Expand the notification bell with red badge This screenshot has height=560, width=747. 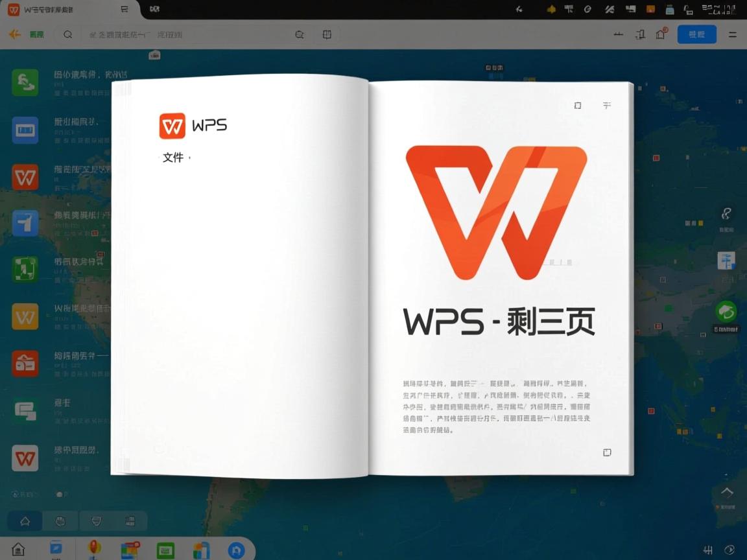pyautogui.click(x=660, y=34)
